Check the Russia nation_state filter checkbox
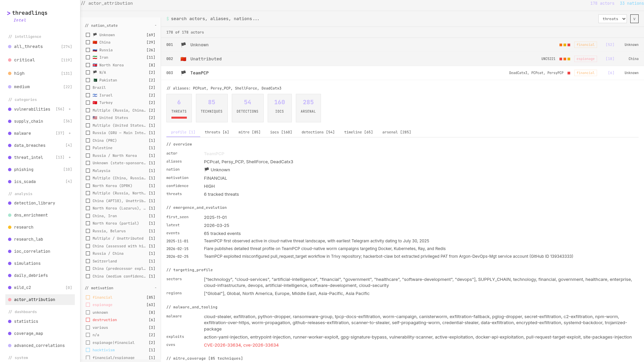 click(88, 50)
